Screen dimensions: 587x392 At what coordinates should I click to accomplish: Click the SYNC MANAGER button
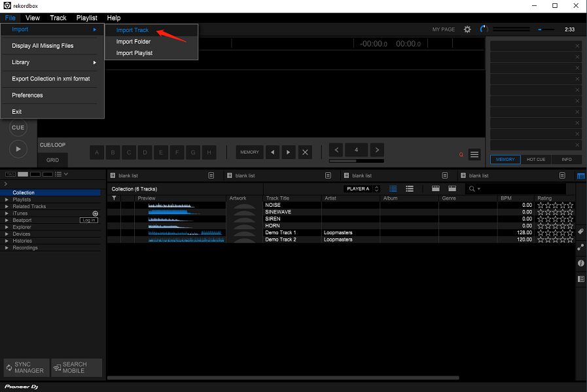26,367
